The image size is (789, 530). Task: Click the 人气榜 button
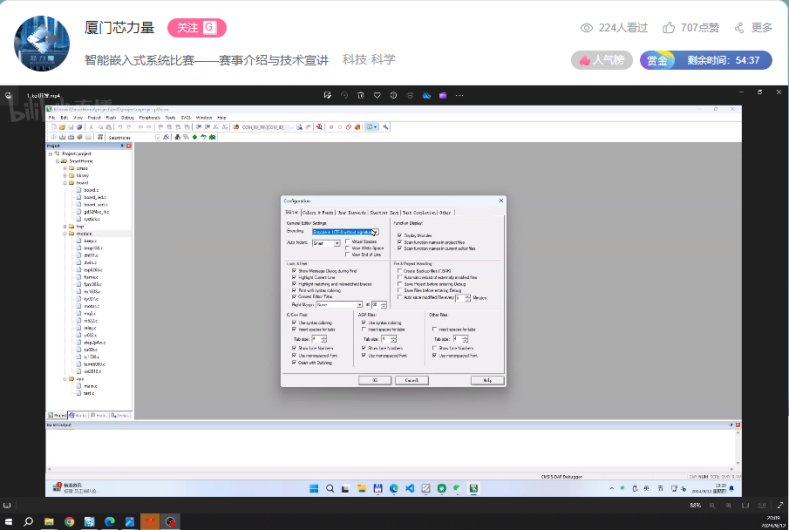tap(602, 60)
